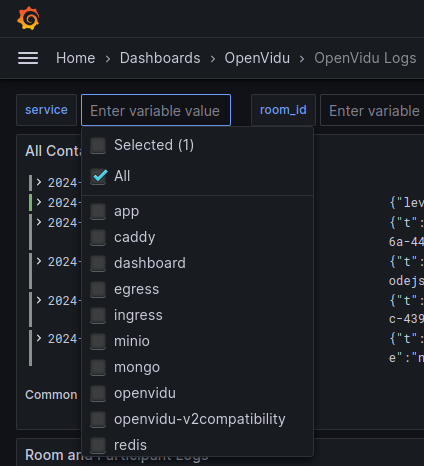
Task: Open Dashboards breadcrumb link
Action: 160,58
